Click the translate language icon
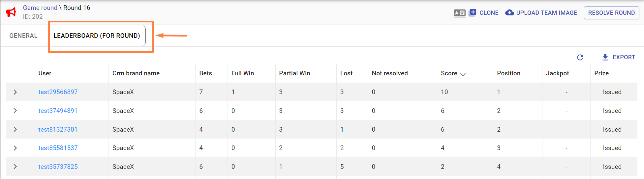Screen dimensions: 644x179 point(459,13)
